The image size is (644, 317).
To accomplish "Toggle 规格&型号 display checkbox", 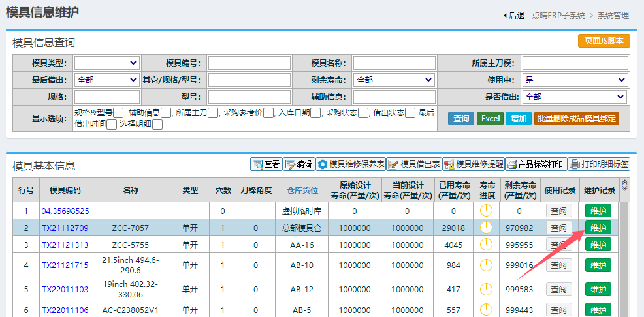I will point(118,113).
